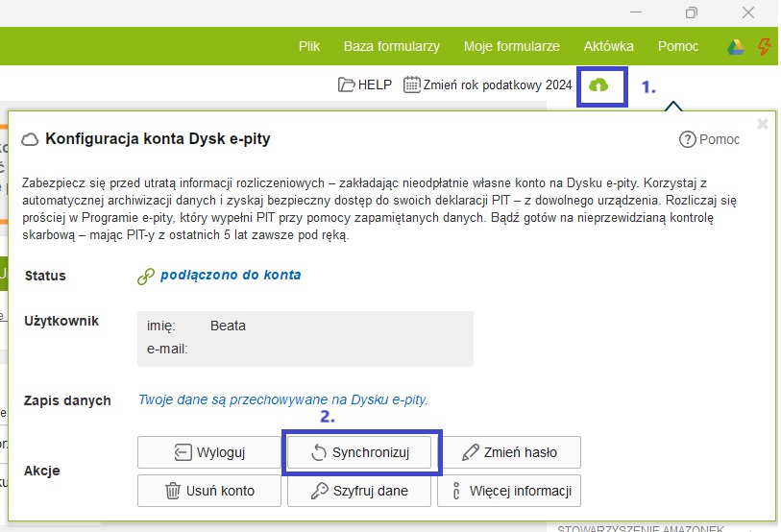Open Więcej informacji button
The image size is (781, 532).
[509, 491]
